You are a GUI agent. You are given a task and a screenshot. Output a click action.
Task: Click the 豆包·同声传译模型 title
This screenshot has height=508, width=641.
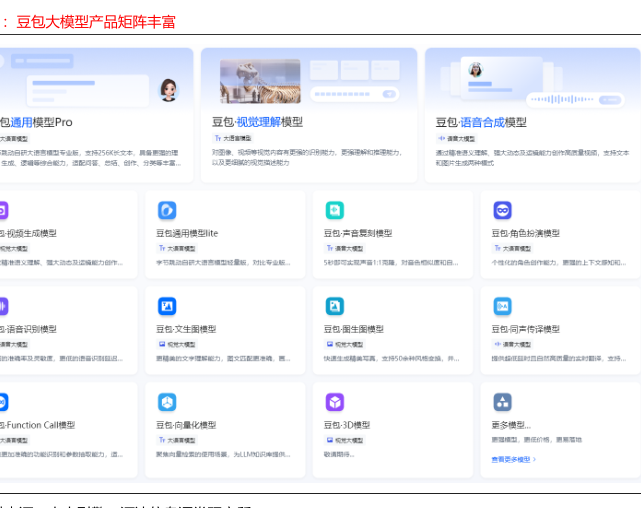click(x=525, y=329)
